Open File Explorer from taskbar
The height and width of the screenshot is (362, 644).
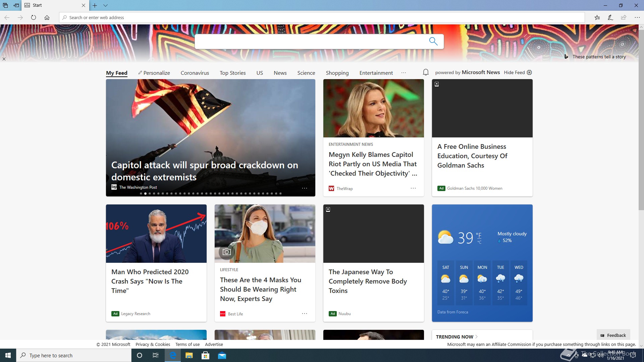[x=189, y=355]
